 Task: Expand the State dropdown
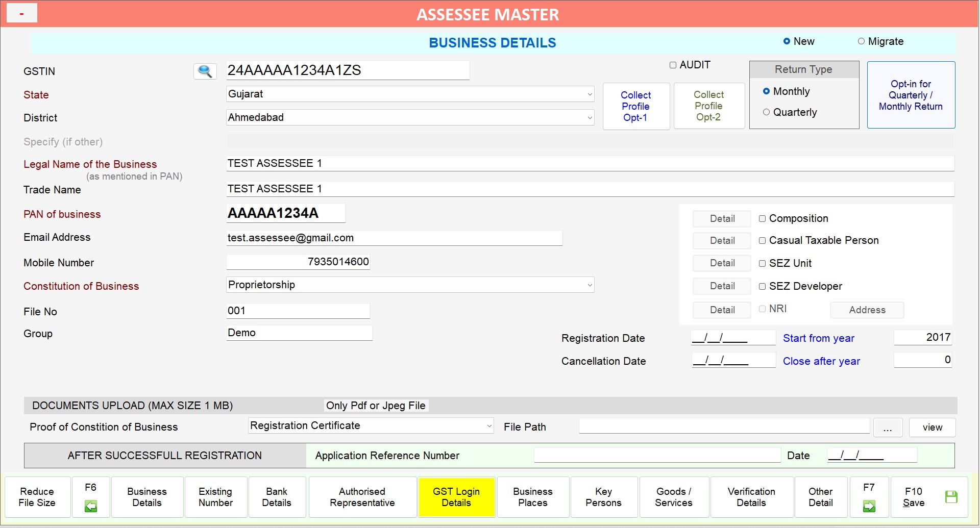click(590, 94)
